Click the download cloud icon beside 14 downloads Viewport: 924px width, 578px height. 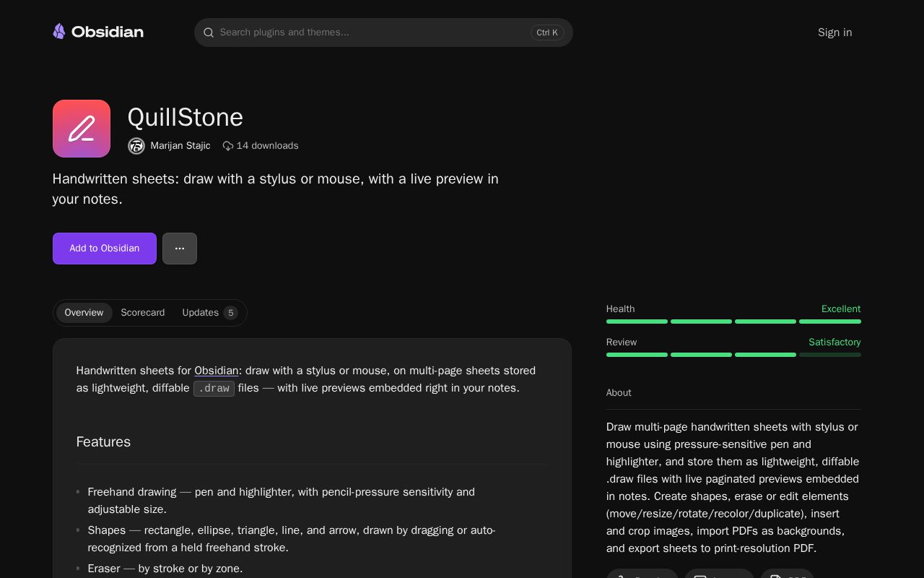228,146
